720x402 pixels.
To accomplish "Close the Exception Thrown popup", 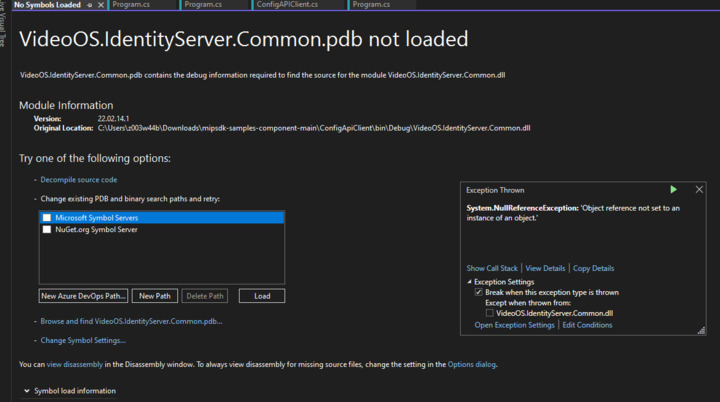I will [699, 189].
